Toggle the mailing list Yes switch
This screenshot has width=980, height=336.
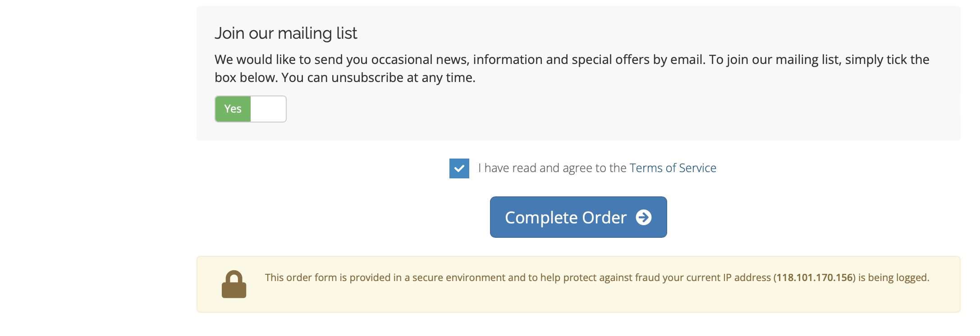tap(251, 109)
